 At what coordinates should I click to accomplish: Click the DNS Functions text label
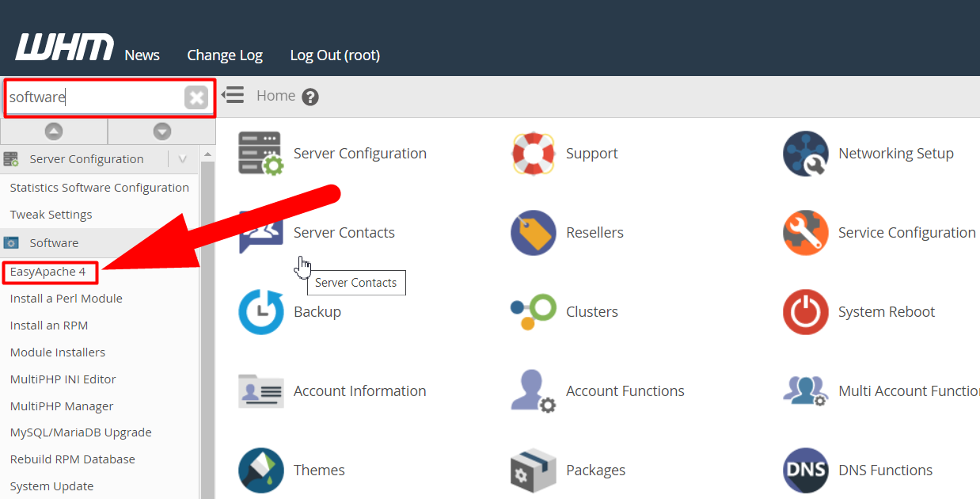(x=886, y=470)
